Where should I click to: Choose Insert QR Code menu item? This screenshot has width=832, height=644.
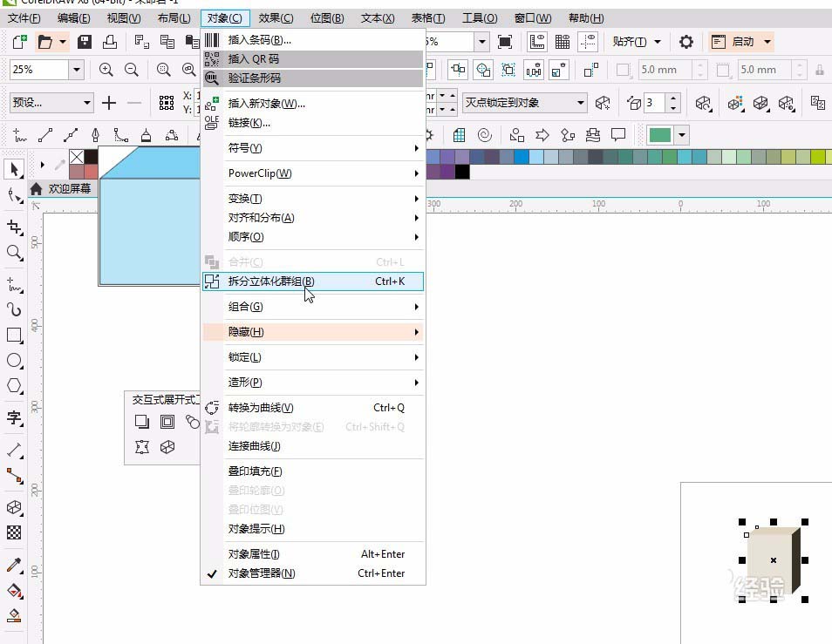click(x=312, y=59)
